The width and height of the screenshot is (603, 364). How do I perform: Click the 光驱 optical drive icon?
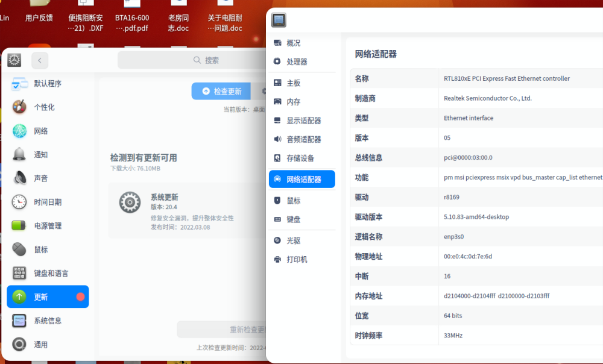[277, 240]
